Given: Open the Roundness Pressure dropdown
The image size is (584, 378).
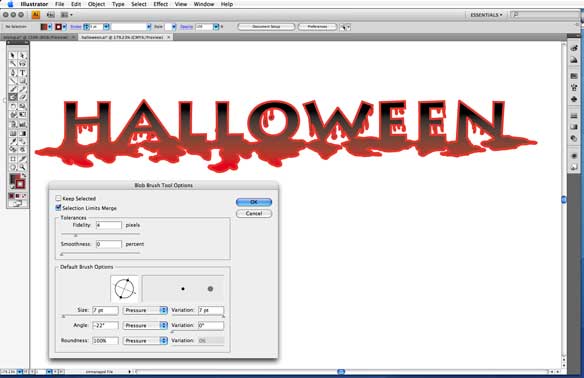Looking at the screenshot, I should [x=145, y=341].
